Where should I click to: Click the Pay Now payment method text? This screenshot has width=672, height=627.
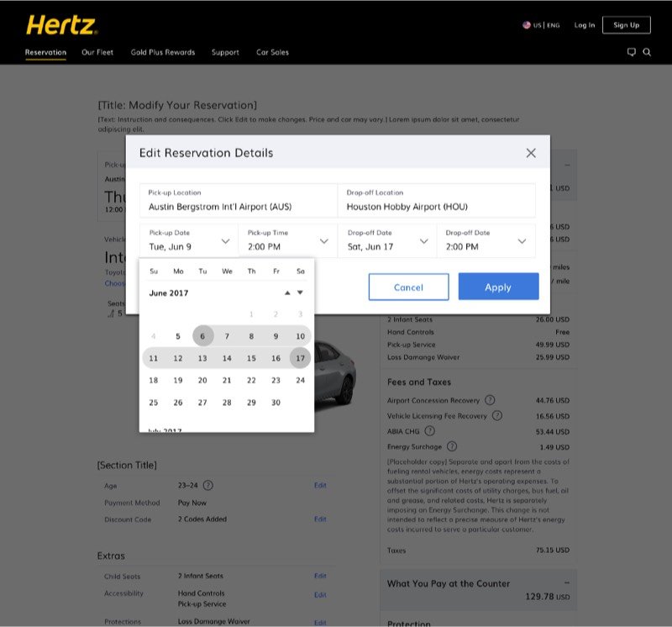coord(192,503)
